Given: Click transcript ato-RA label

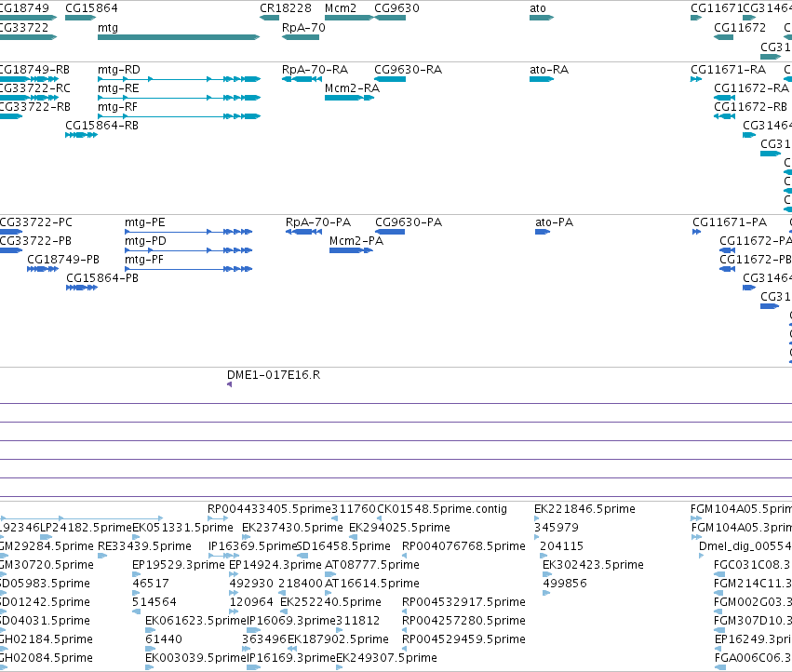Looking at the screenshot, I should [549, 69].
